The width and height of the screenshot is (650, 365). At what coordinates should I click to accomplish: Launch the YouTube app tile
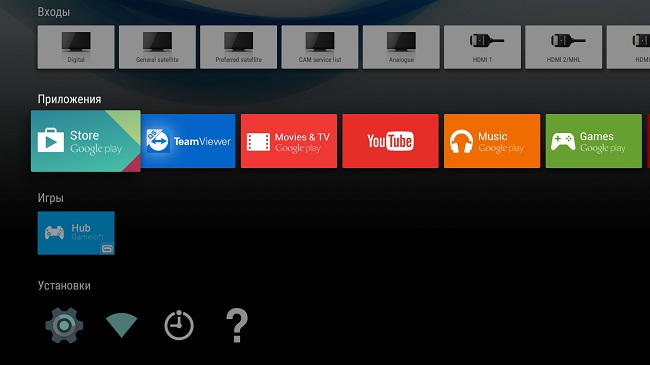[390, 141]
